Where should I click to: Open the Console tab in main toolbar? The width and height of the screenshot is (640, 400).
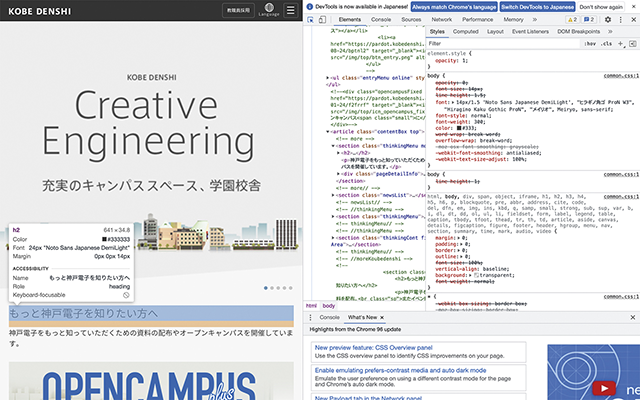381,20
